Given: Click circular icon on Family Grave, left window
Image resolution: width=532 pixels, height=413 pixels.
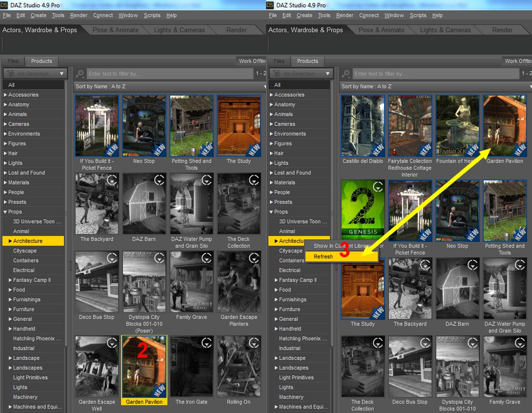Looking at the screenshot, I should 206,258.
